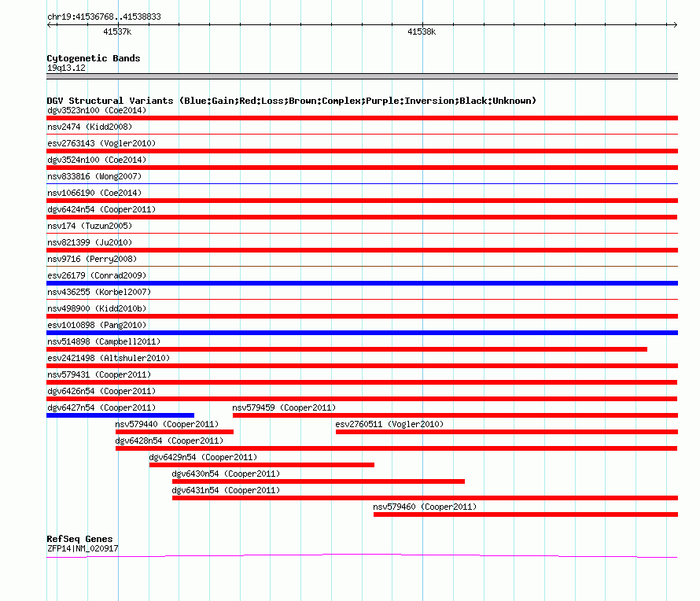Select esv26179 (Conrad2009) variant label

97,275
